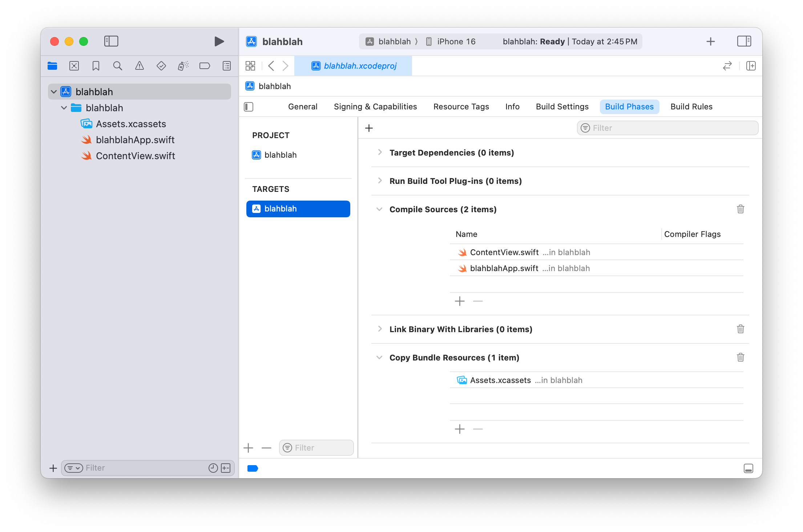Screen dimensions: 803x532
Task: Click the editor options swap arrows icon
Action: [727, 66]
